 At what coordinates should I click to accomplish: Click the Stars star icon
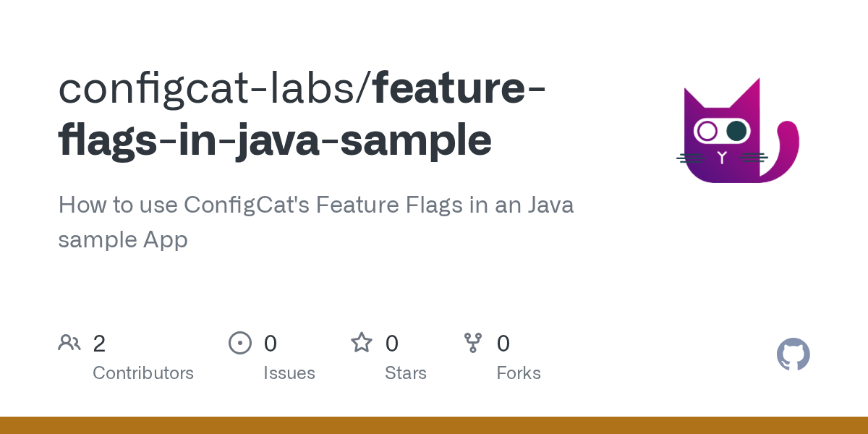362,342
